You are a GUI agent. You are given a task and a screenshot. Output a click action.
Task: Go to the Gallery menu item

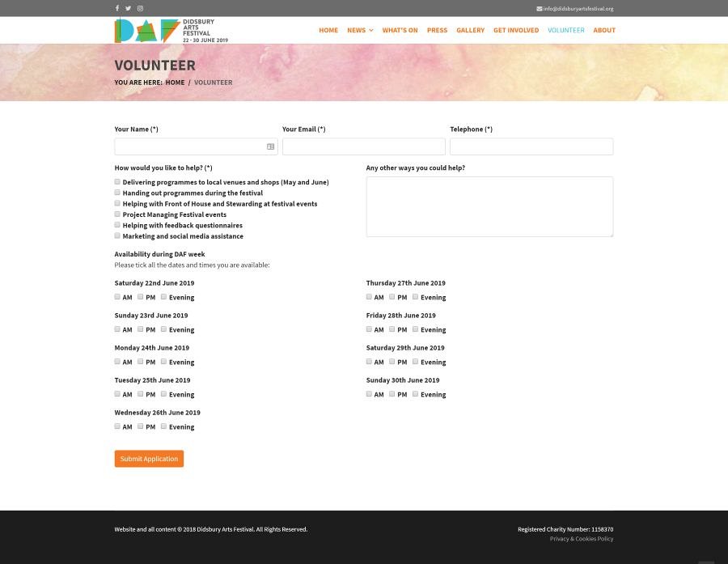(470, 30)
